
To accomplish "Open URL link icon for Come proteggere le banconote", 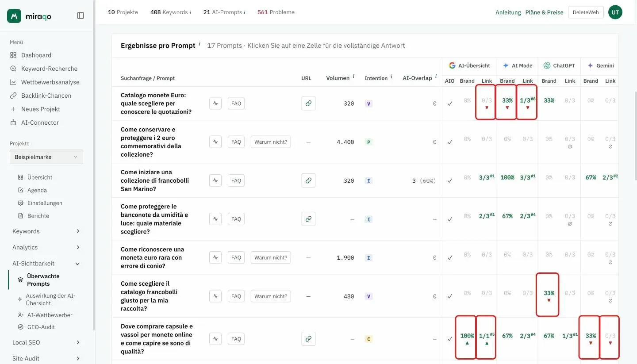I will point(308,219).
